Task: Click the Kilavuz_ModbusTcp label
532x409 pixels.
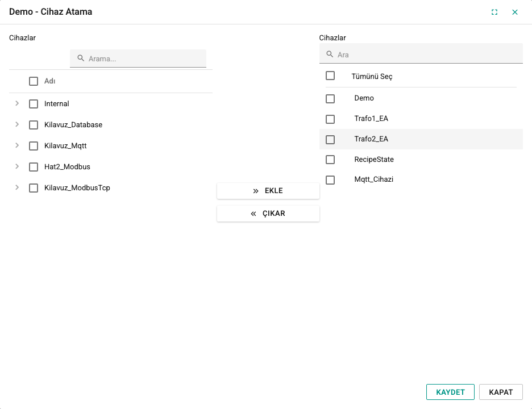Action: (x=77, y=188)
